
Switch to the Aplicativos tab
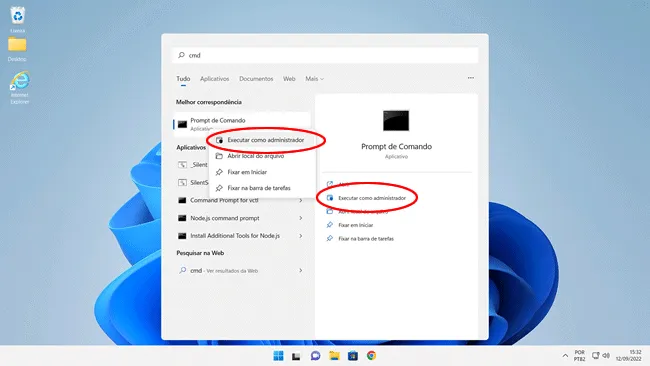click(214, 79)
